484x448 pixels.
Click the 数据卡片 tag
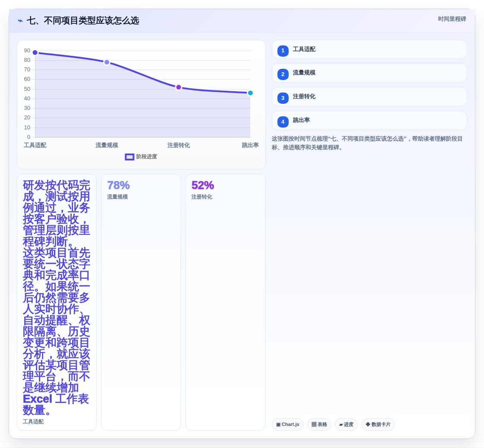(378, 425)
